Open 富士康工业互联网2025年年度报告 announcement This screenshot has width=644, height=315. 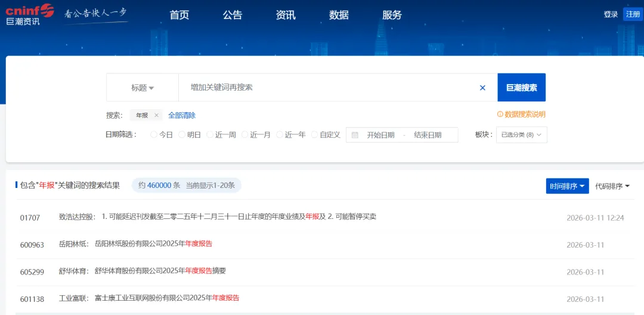click(167, 298)
